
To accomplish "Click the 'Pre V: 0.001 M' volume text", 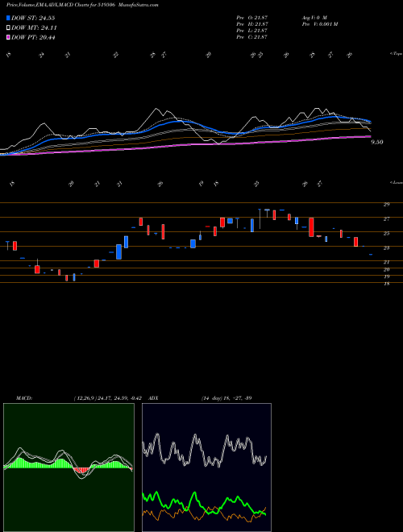I will coord(319,24).
